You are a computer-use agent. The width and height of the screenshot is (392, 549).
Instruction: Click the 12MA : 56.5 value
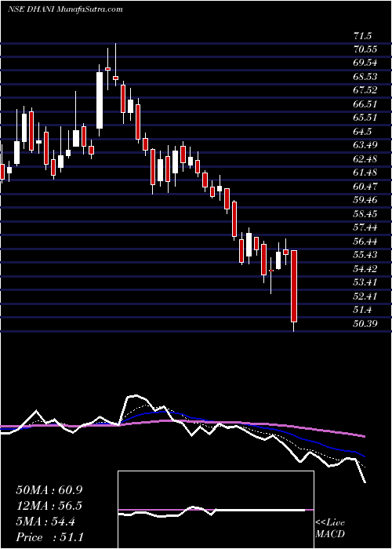(49, 506)
